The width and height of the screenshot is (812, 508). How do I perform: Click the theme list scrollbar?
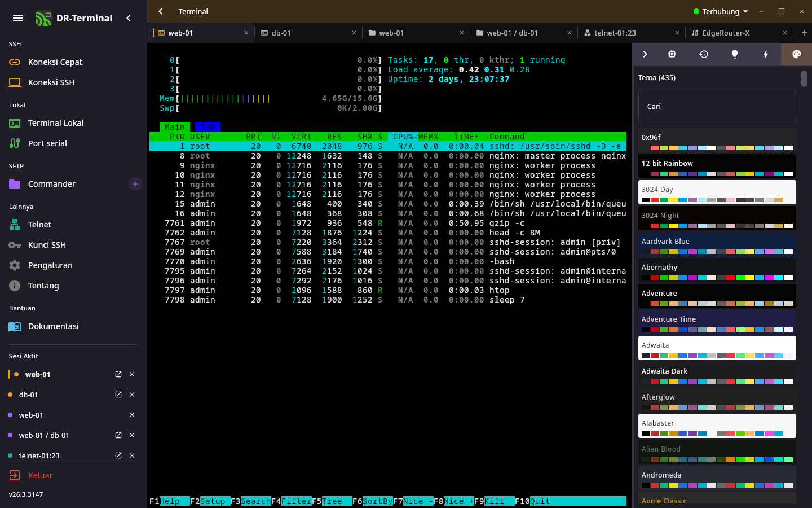click(804, 78)
